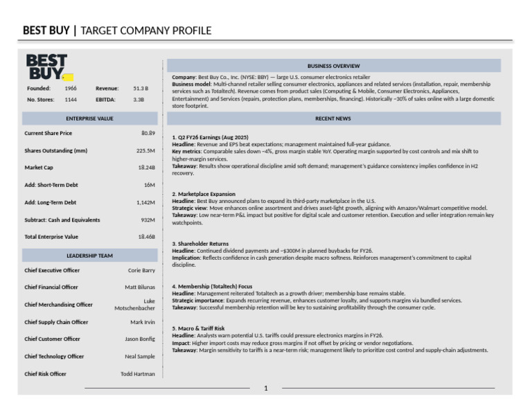The height and width of the screenshot is (399, 532).
Task: Select the Revenue value 51.3 B
Action: [x=141, y=88]
